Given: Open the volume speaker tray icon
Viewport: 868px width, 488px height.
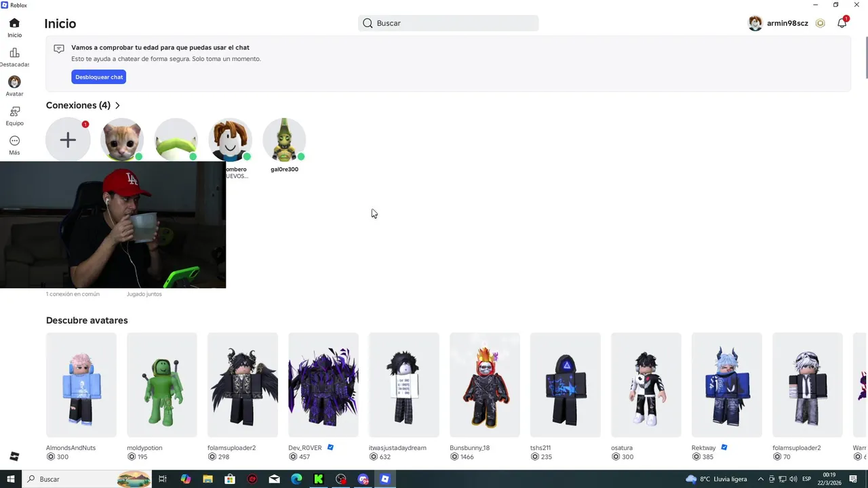Looking at the screenshot, I should coord(793,479).
